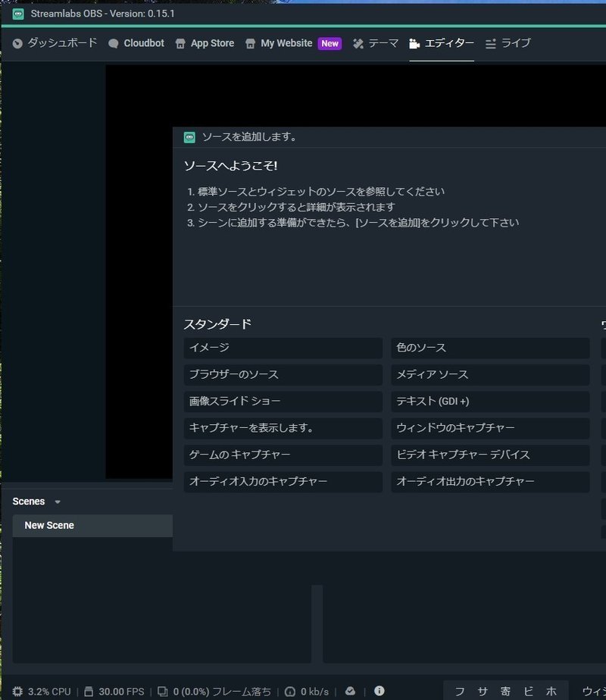Select オーディオ出力のキャプチャー source
The height and width of the screenshot is (700, 606).
click(x=490, y=482)
